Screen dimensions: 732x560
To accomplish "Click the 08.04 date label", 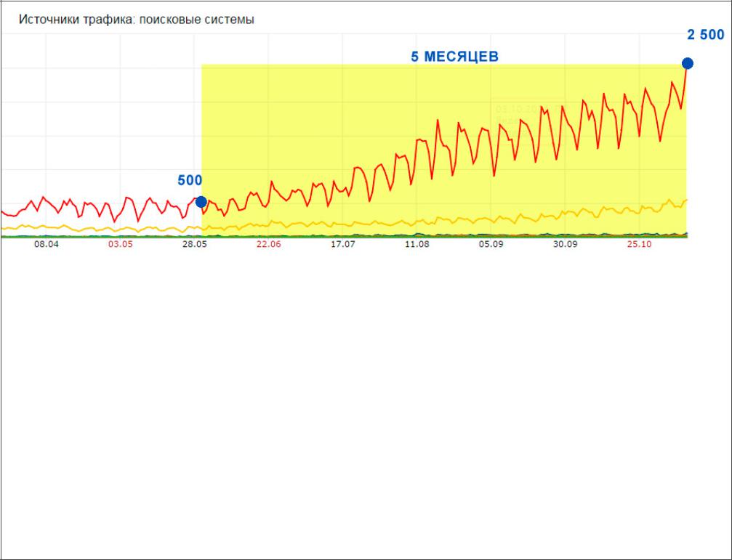I will coord(46,245).
